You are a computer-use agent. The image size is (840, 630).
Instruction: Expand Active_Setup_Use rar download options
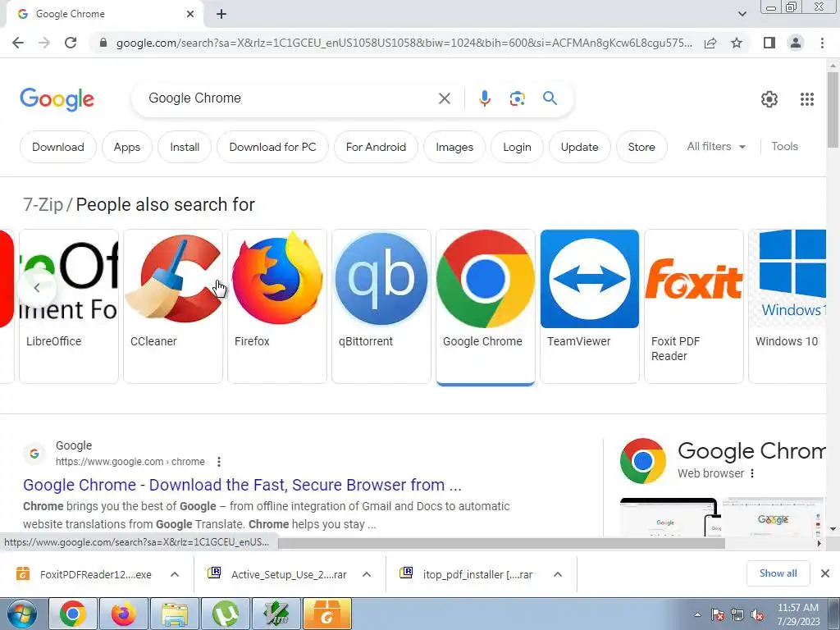(367, 574)
